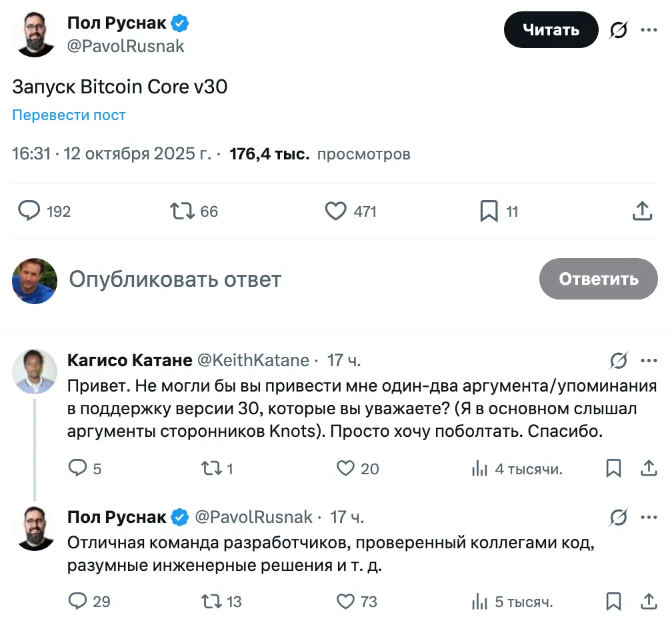This screenshot has height=623, width=672.
Task: Open the @KeithKatane profile handle
Action: click(253, 361)
